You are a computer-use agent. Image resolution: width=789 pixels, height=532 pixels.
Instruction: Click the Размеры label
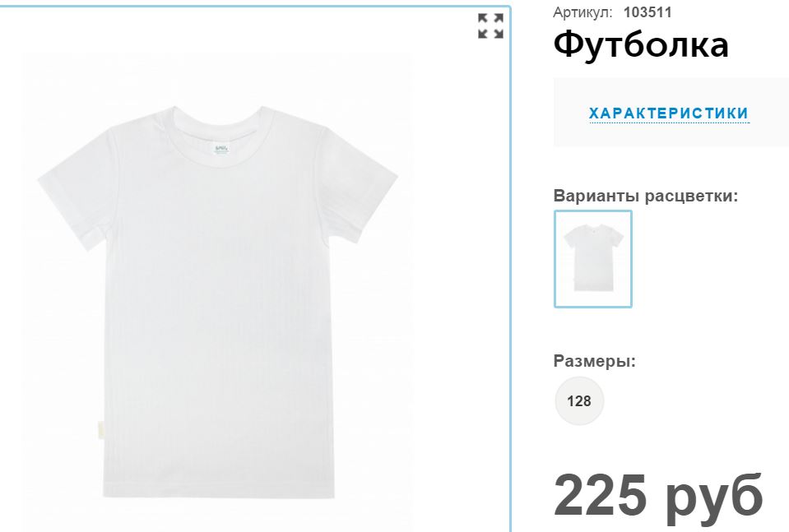click(x=594, y=360)
